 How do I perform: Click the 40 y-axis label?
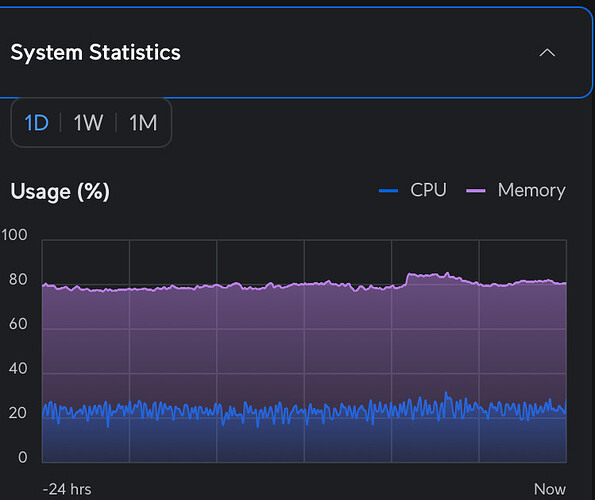18,368
